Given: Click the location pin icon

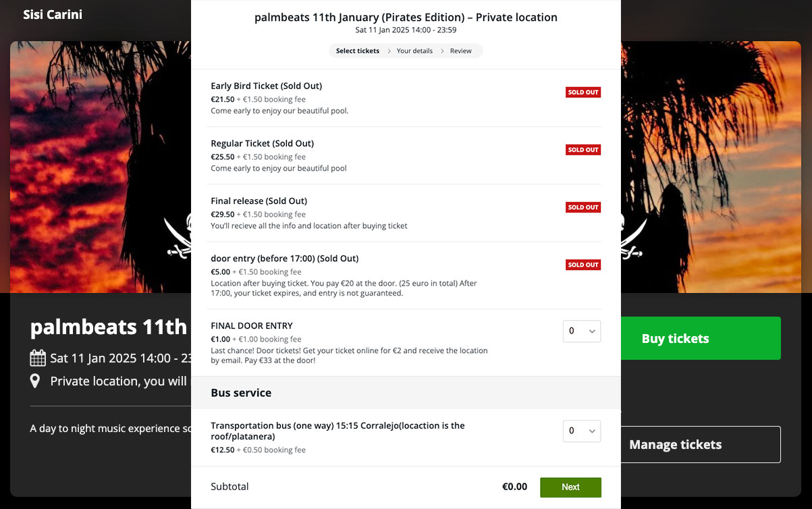Looking at the screenshot, I should [x=35, y=381].
